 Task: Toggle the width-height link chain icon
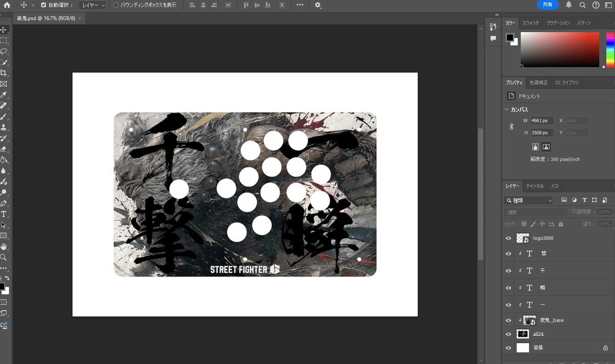tap(511, 127)
